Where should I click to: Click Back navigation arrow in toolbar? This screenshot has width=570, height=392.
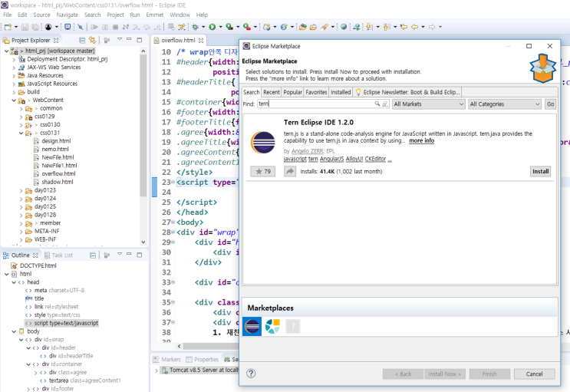(414, 27)
